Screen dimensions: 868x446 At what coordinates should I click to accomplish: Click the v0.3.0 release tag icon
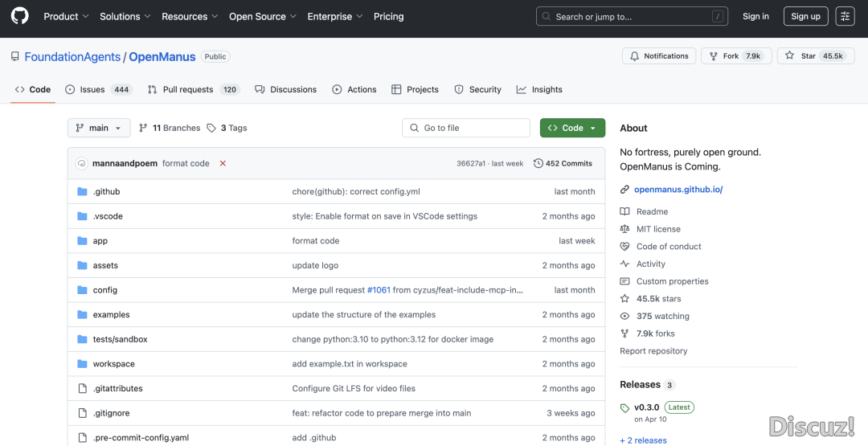(625, 407)
